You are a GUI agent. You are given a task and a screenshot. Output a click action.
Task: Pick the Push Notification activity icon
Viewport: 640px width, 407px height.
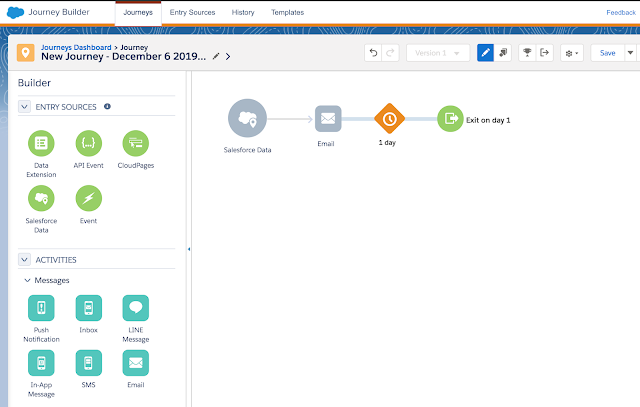click(41, 308)
